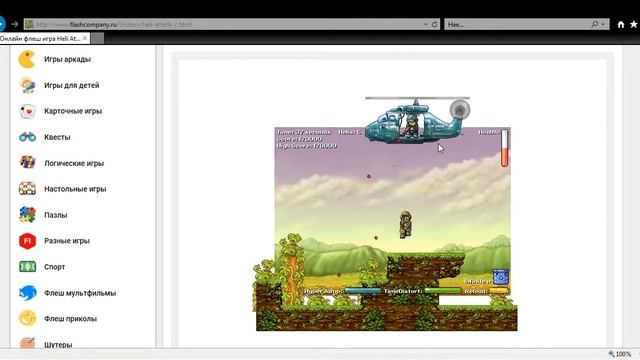Click the Sonic flash cartoons icon
Image resolution: width=640 pixels, height=360 pixels.
(x=27, y=293)
